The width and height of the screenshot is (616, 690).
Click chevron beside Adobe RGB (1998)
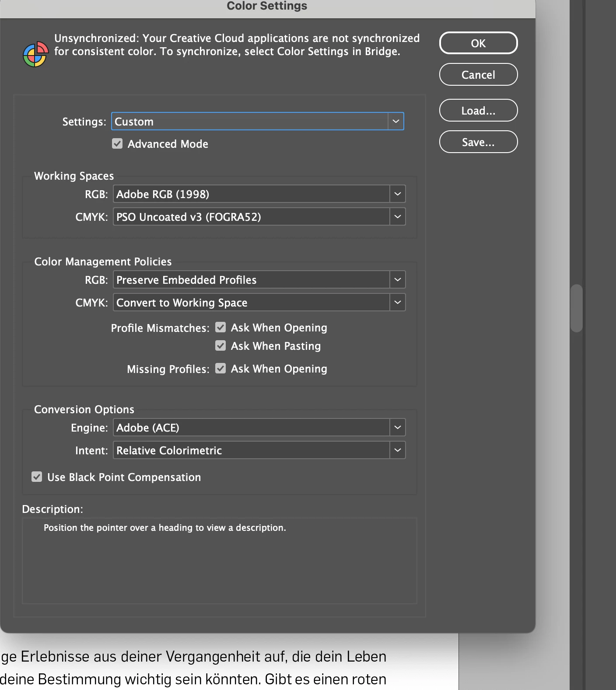[x=398, y=194]
